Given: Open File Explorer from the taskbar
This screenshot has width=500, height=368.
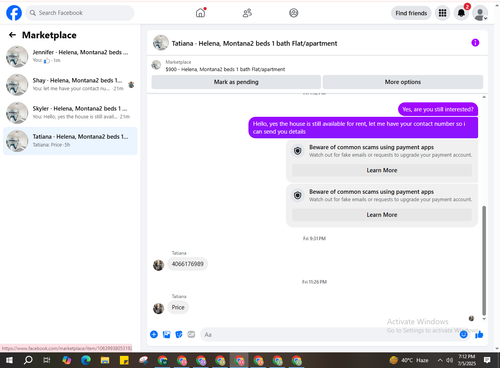Looking at the screenshot, I should [105, 360].
